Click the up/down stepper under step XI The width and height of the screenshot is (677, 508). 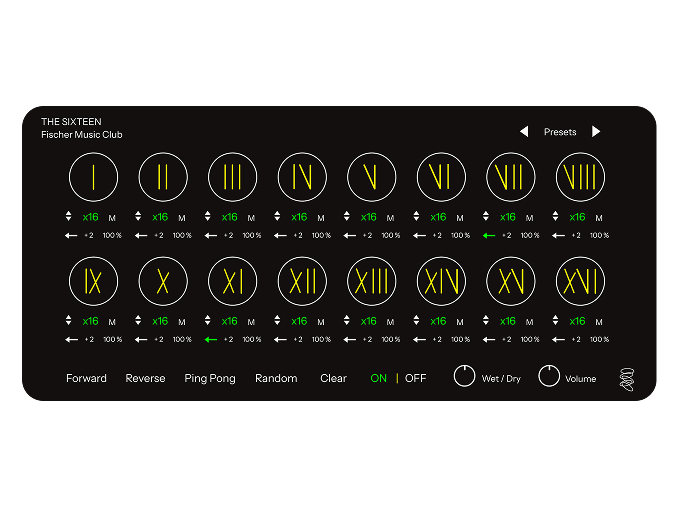pos(207,320)
